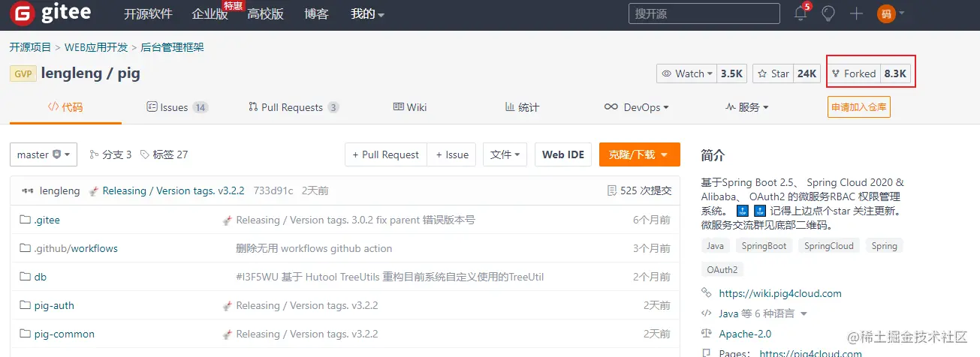Star the lengleng/pig repository
The image size is (980, 357).
pyautogui.click(x=773, y=73)
